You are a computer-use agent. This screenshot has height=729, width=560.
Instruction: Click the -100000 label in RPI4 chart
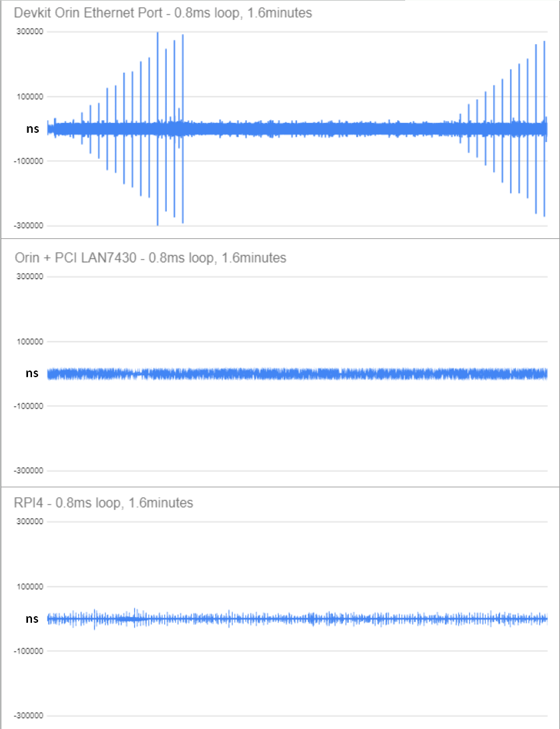tap(28, 651)
